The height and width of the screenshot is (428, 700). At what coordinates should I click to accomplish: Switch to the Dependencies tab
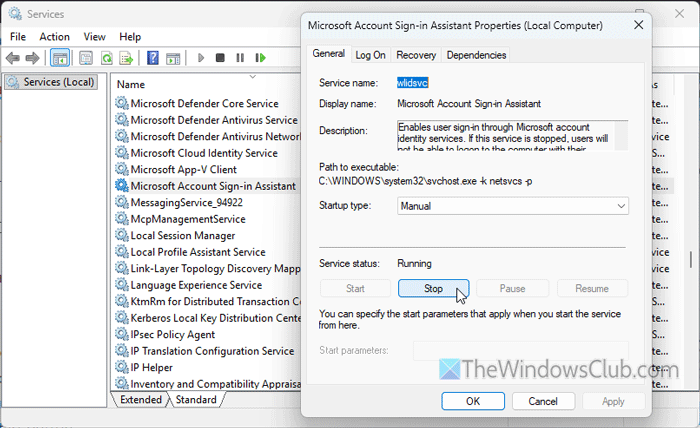click(476, 55)
